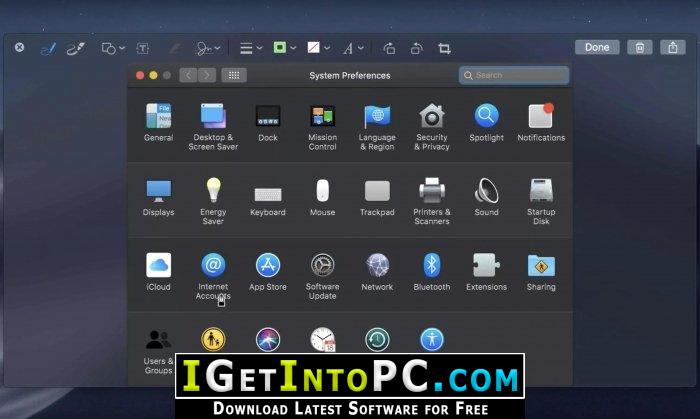Open Energy Saver preferences
The image size is (700, 419).
pyautogui.click(x=213, y=201)
